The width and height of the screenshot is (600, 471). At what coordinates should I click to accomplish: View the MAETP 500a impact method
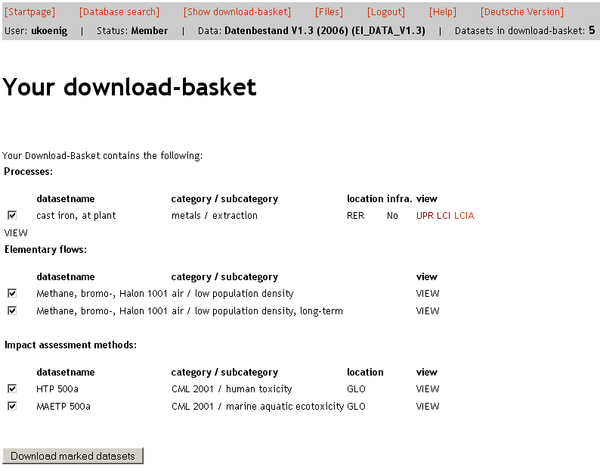coord(427,407)
